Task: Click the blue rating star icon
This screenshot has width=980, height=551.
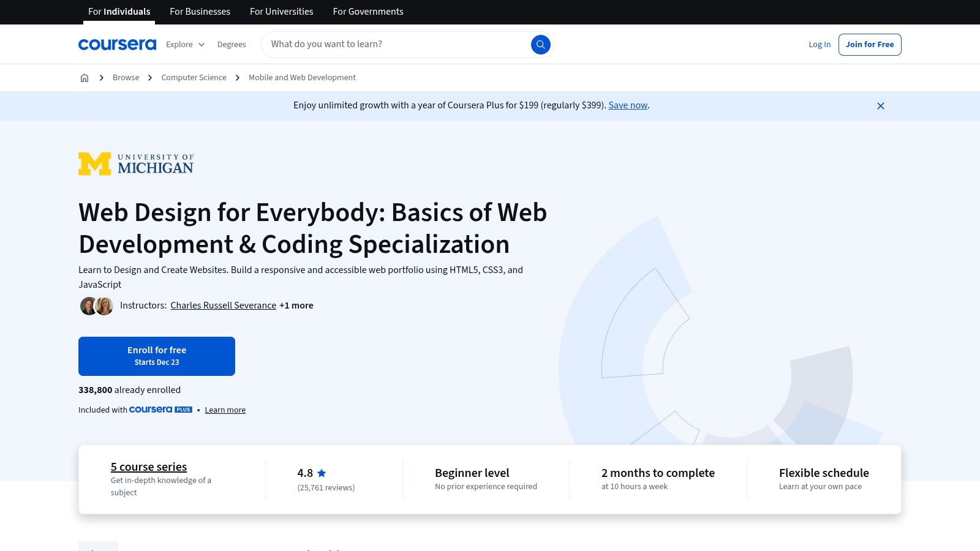Action: pos(322,473)
